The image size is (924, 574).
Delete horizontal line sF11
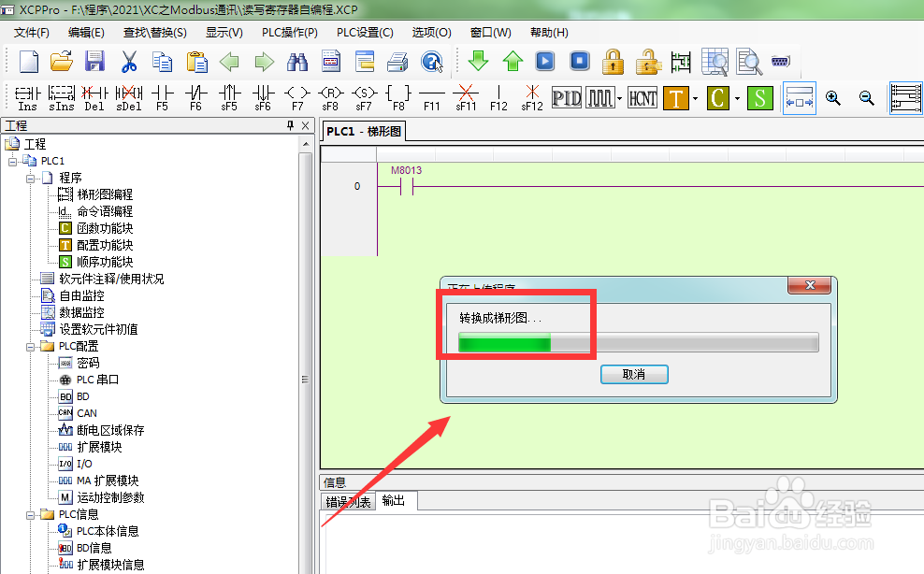pos(466,98)
